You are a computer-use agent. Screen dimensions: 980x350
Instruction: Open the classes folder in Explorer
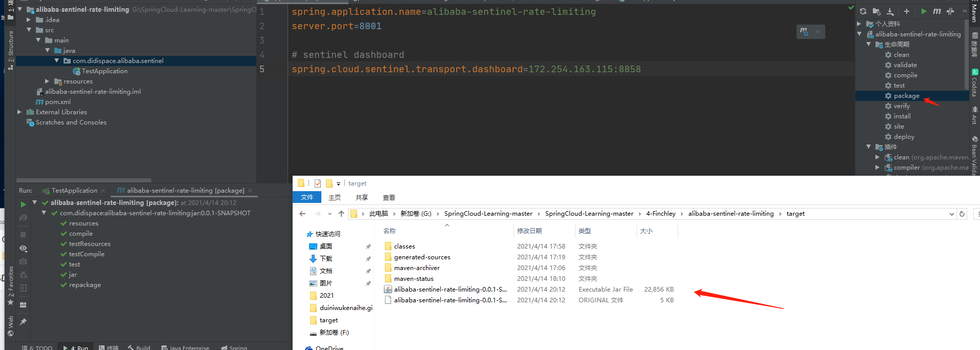coord(404,246)
